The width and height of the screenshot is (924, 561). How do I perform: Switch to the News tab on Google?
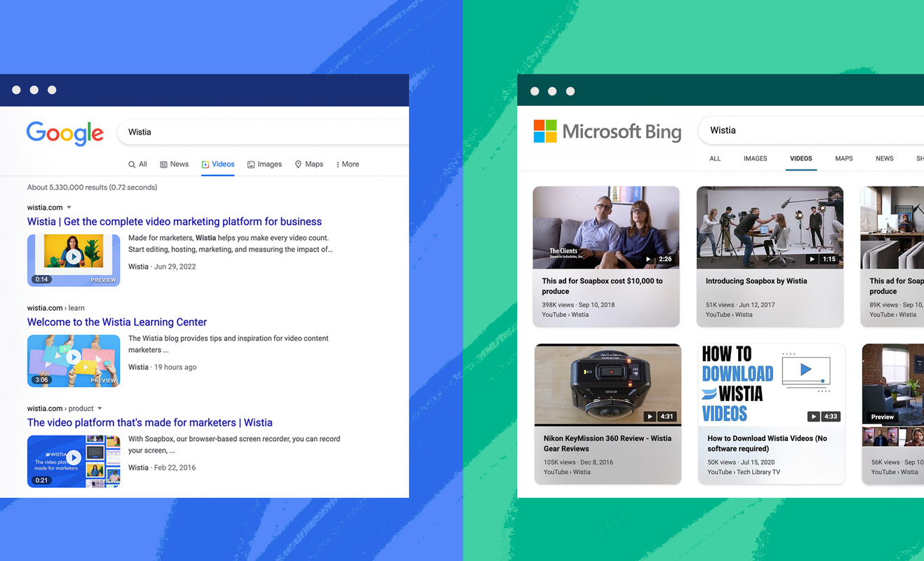[x=174, y=164]
